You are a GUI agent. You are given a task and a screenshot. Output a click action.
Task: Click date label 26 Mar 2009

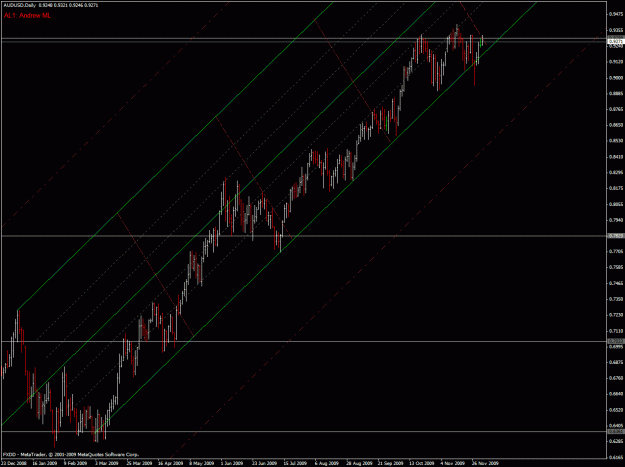[x=139, y=463]
